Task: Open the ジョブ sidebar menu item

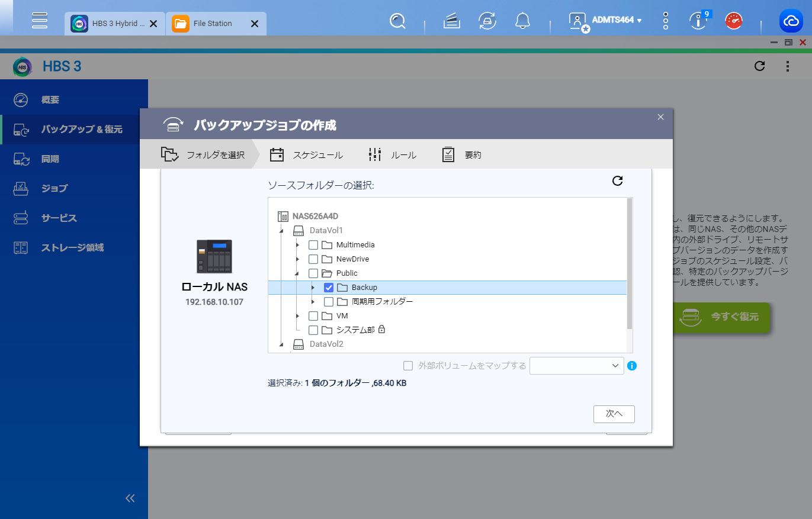Action: tap(54, 188)
